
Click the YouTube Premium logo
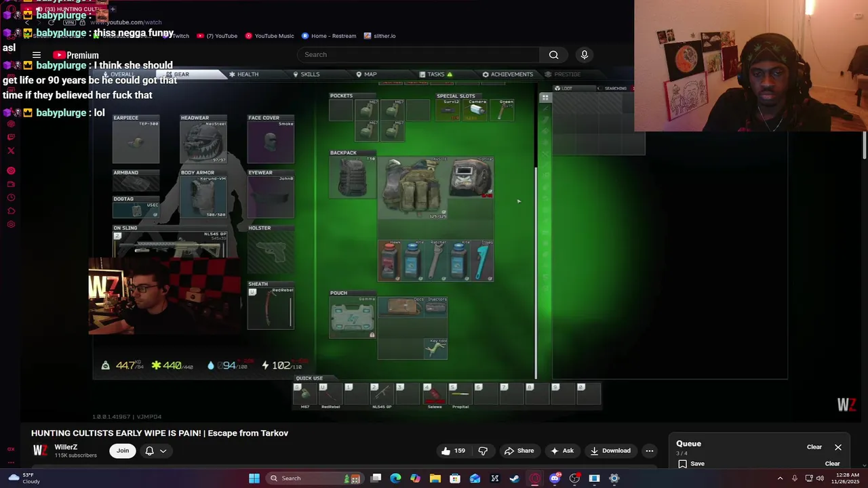(76, 55)
